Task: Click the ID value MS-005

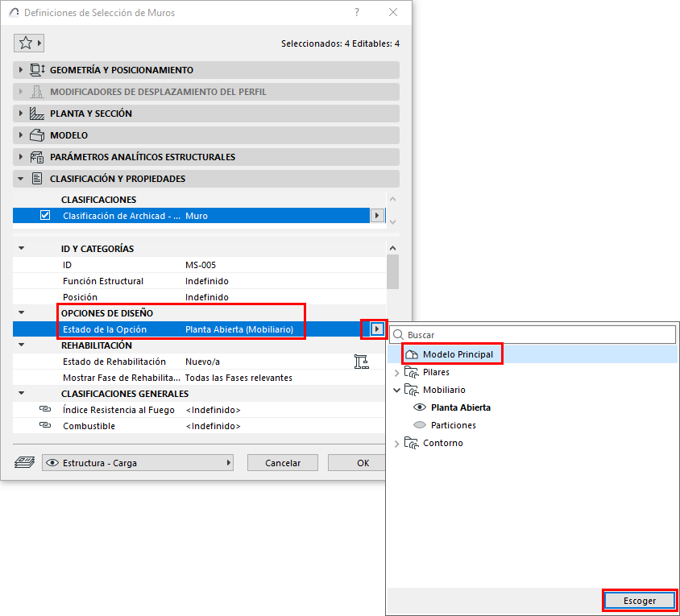Action: 201,265
